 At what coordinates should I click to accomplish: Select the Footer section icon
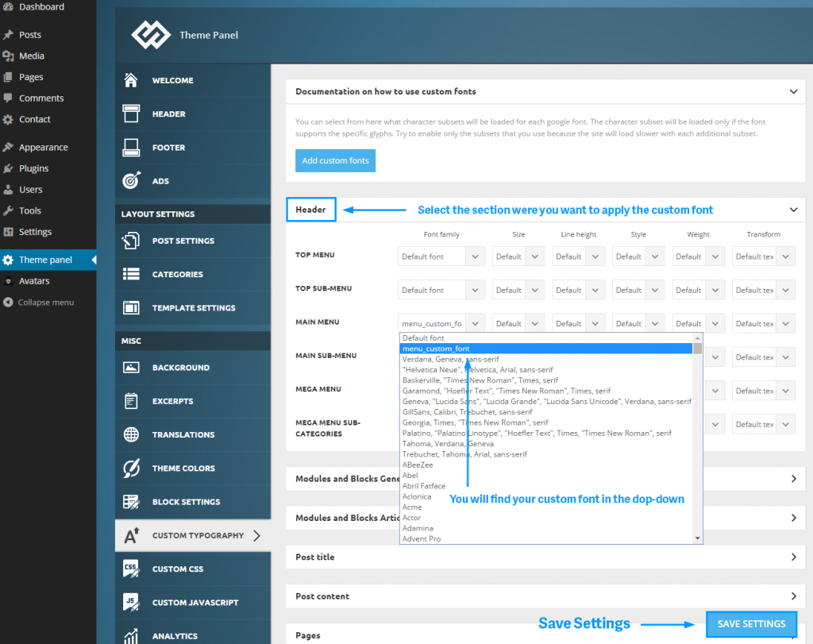132,147
